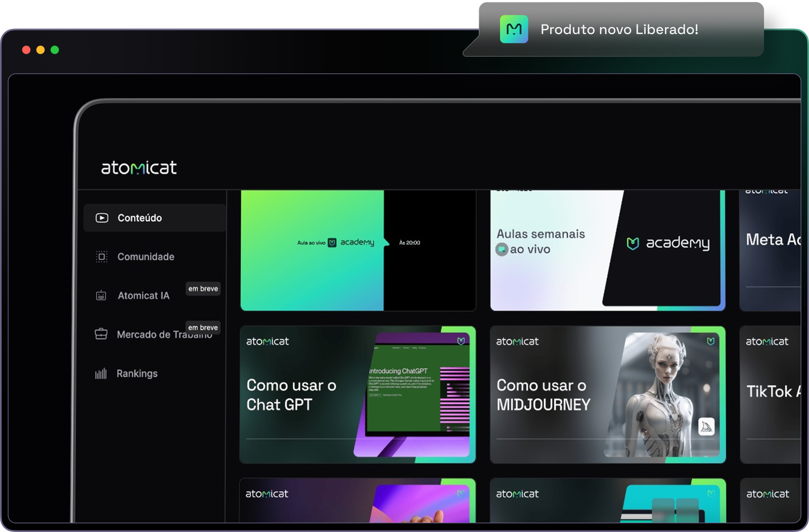
Task: Click the green M icon in notification
Action: click(x=514, y=29)
